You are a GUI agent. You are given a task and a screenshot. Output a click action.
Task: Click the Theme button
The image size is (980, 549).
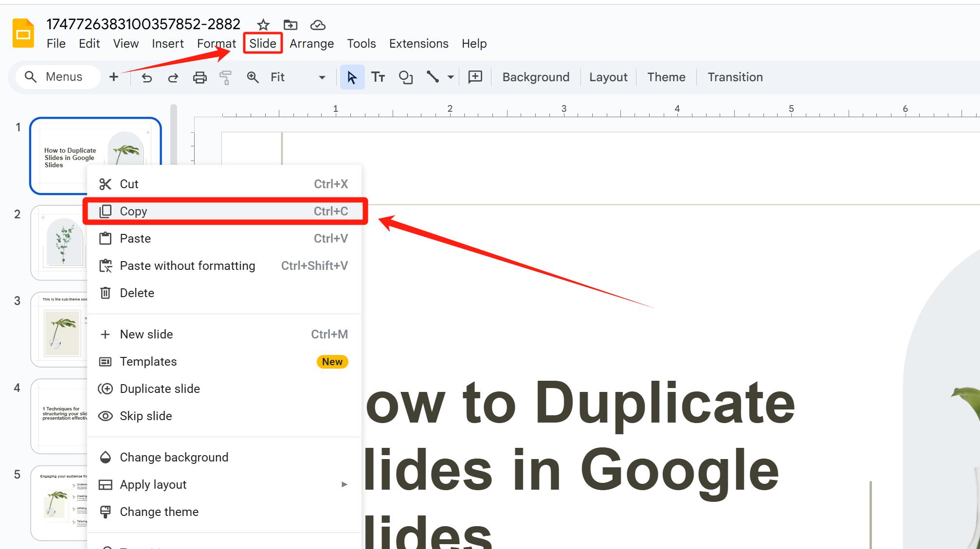click(666, 77)
